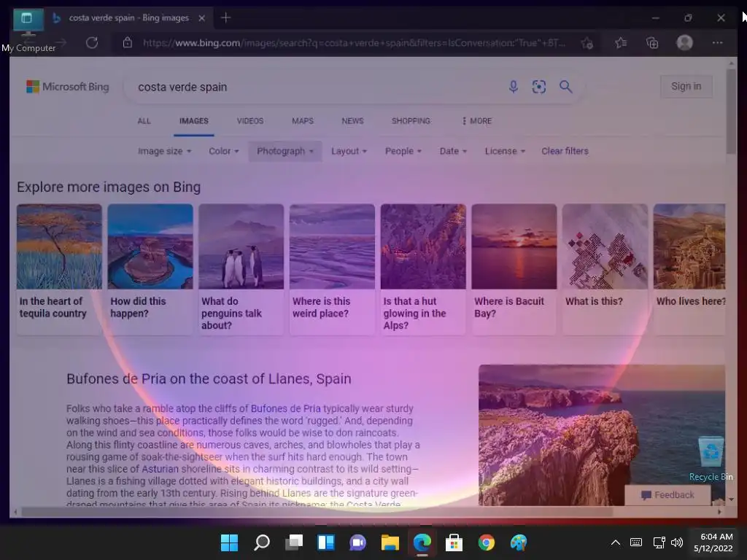
Task: Expand the Color filter dropdown
Action: coord(223,151)
